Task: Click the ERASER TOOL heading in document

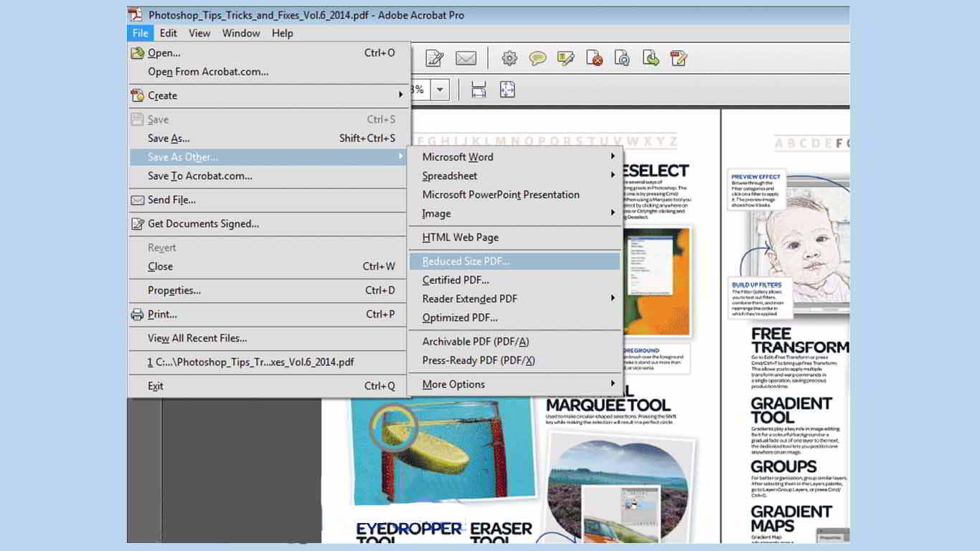Action: coord(501,534)
